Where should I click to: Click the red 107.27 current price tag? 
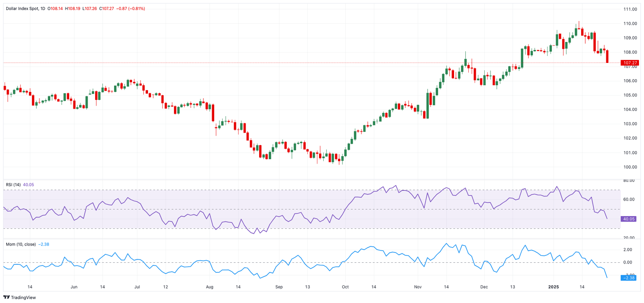pos(630,63)
